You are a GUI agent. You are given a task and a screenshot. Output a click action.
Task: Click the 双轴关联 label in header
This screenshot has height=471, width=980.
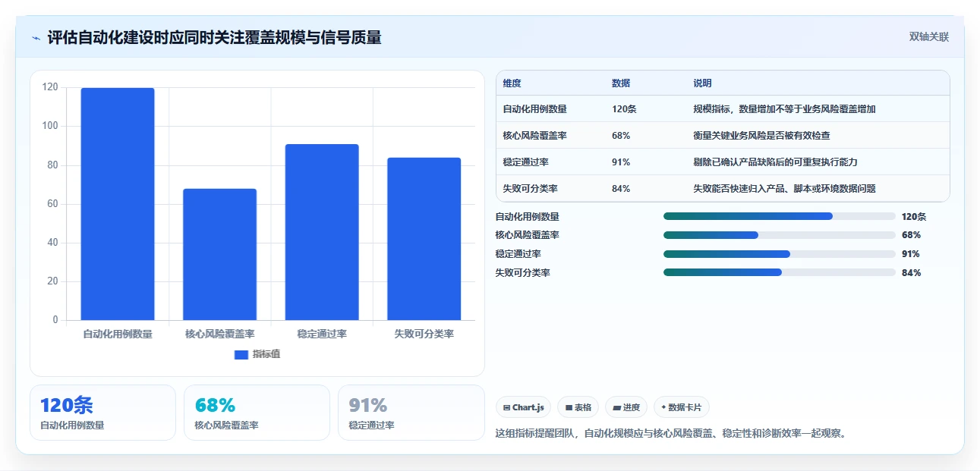pos(929,37)
